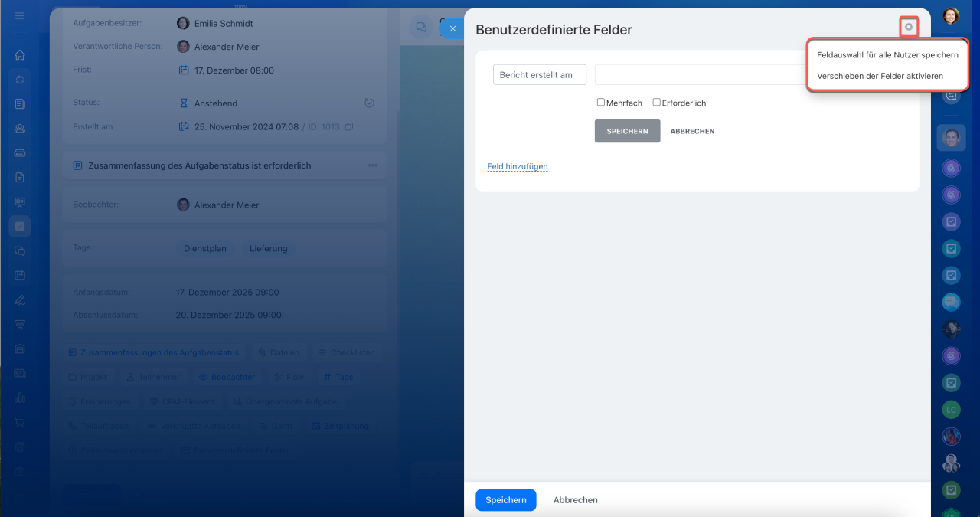The width and height of the screenshot is (980, 517).
Task: Open the teal chat icon in right contact bar
Action: click(x=951, y=302)
